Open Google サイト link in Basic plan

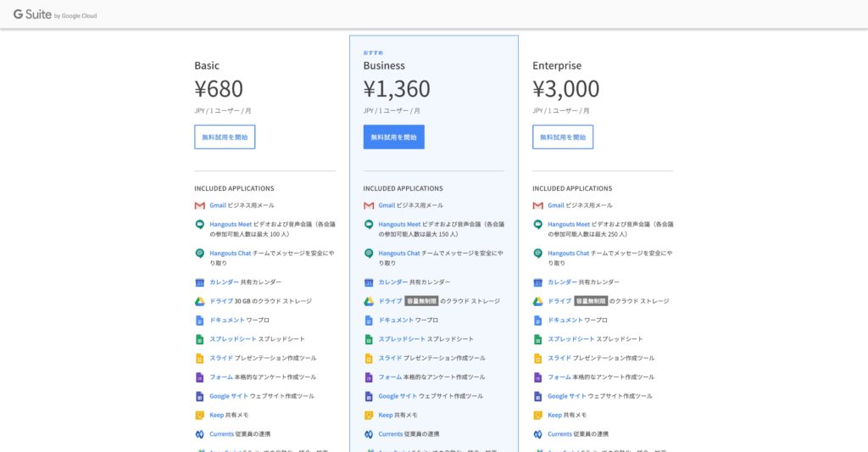[x=229, y=396]
